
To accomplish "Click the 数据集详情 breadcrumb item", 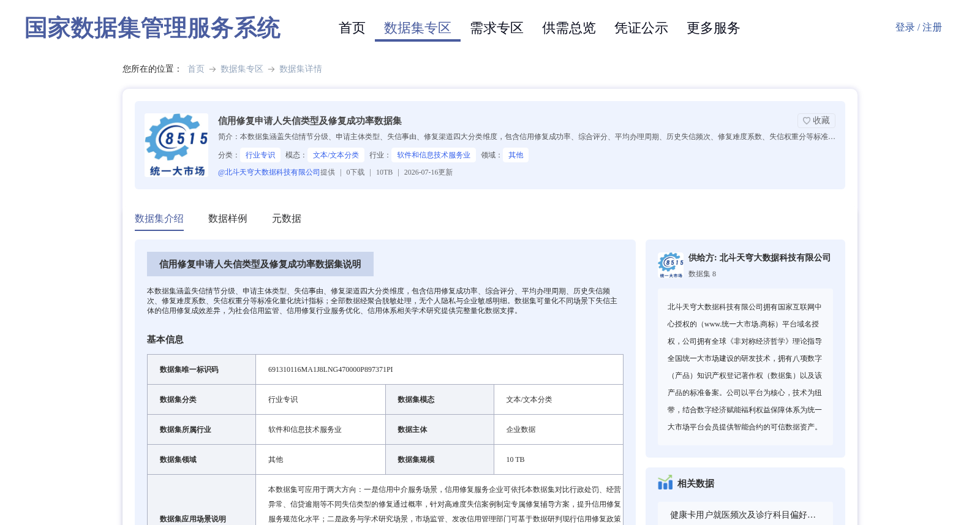I will (301, 69).
